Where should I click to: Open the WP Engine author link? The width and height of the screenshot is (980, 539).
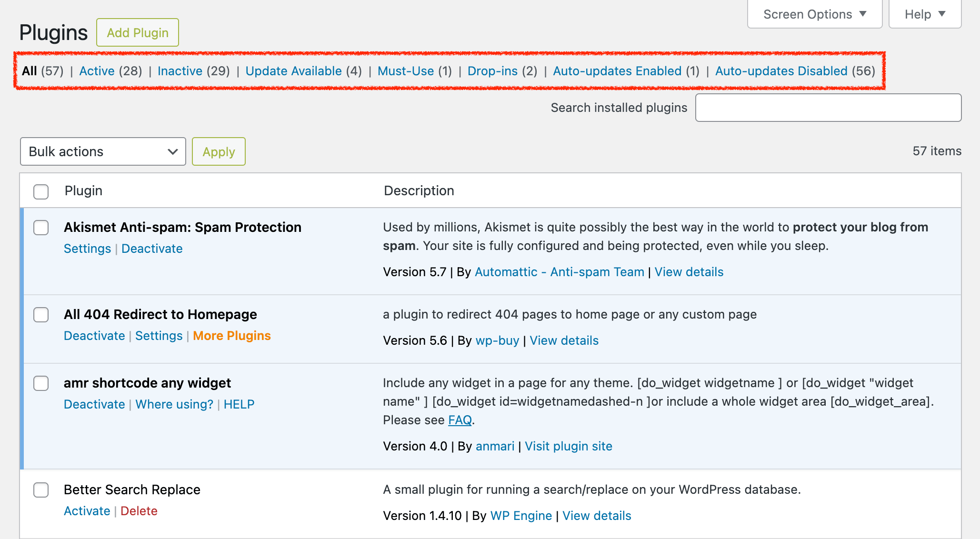521,516
